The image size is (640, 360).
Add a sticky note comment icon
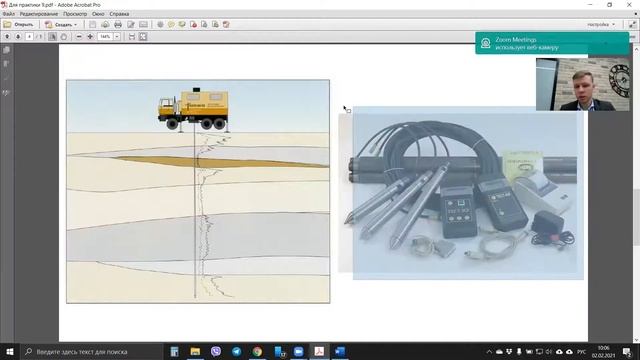coord(171,24)
